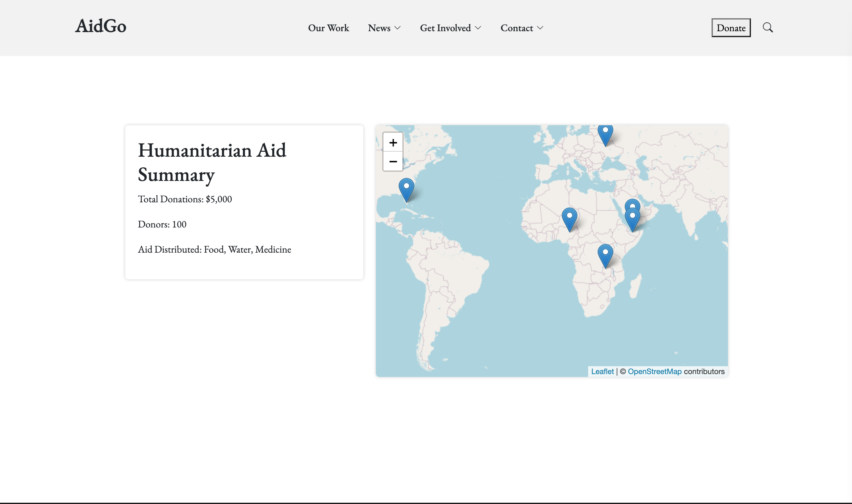Open the Leaflet attribution link
852x504 pixels.
pyautogui.click(x=602, y=371)
